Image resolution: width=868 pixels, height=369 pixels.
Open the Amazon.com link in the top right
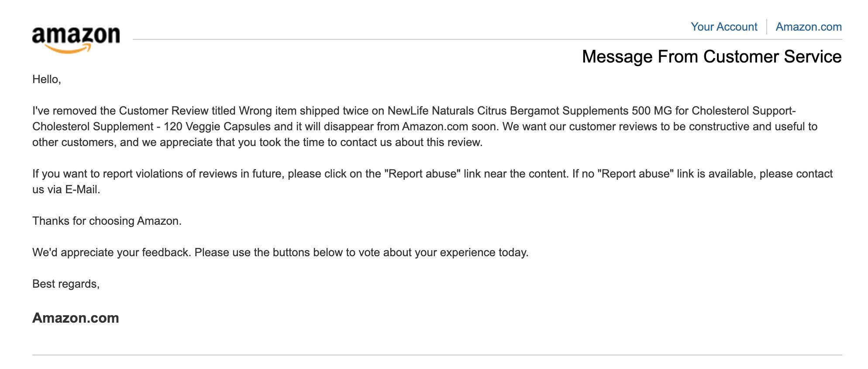[809, 27]
